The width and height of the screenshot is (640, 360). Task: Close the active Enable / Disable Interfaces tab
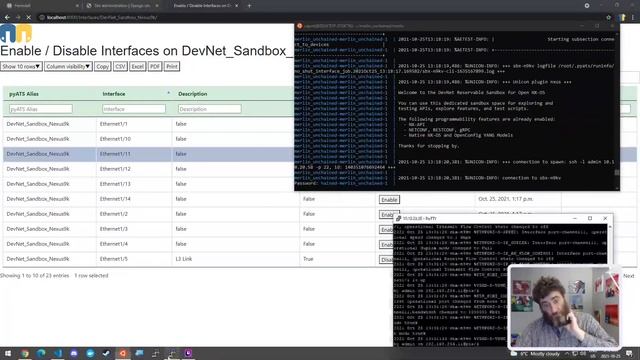tap(236, 6)
